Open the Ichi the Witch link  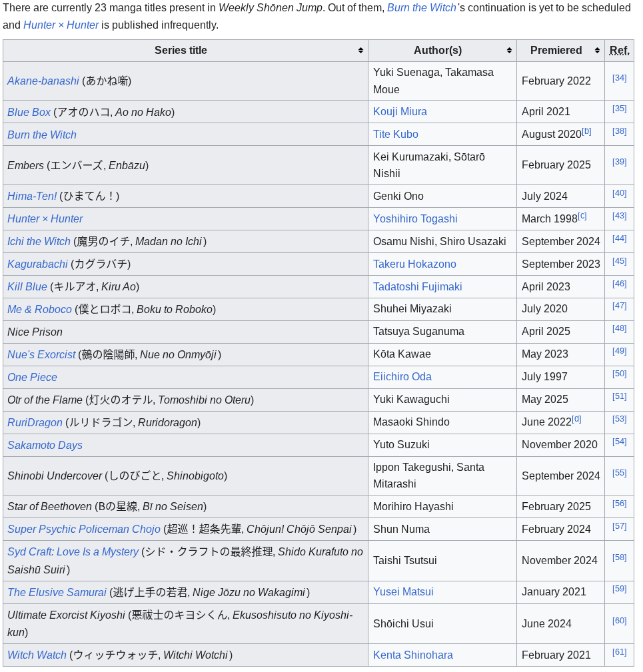coord(39,242)
